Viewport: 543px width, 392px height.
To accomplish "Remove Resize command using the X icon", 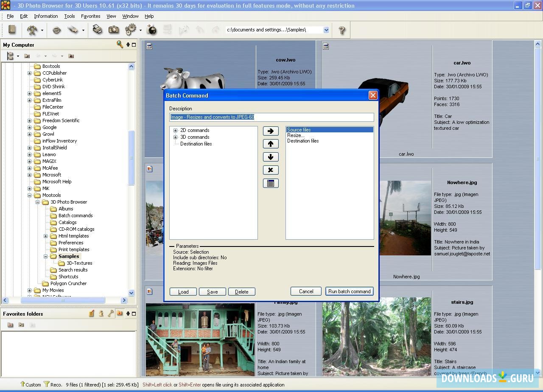I will tap(271, 170).
